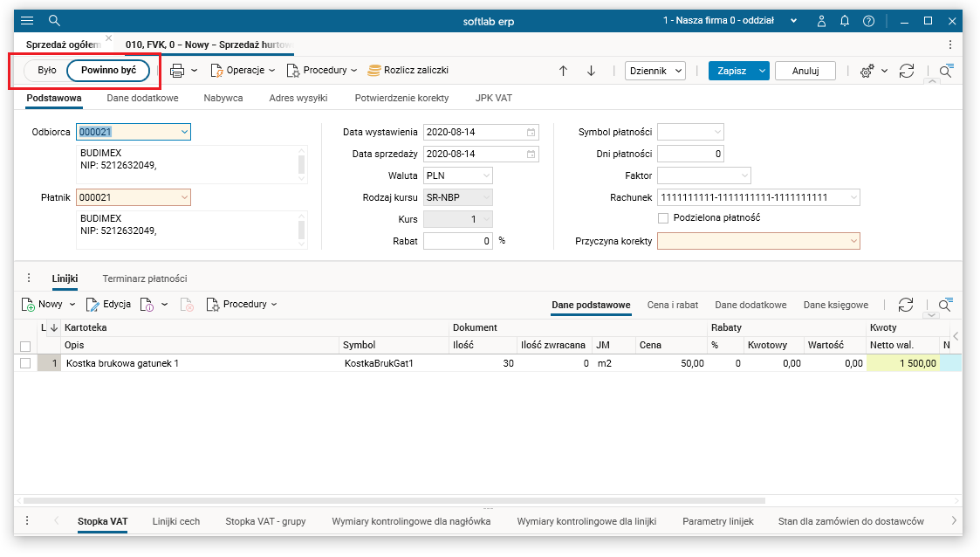The width and height of the screenshot is (980, 557).
Task: Switch toggle to Było
Action: pos(47,70)
